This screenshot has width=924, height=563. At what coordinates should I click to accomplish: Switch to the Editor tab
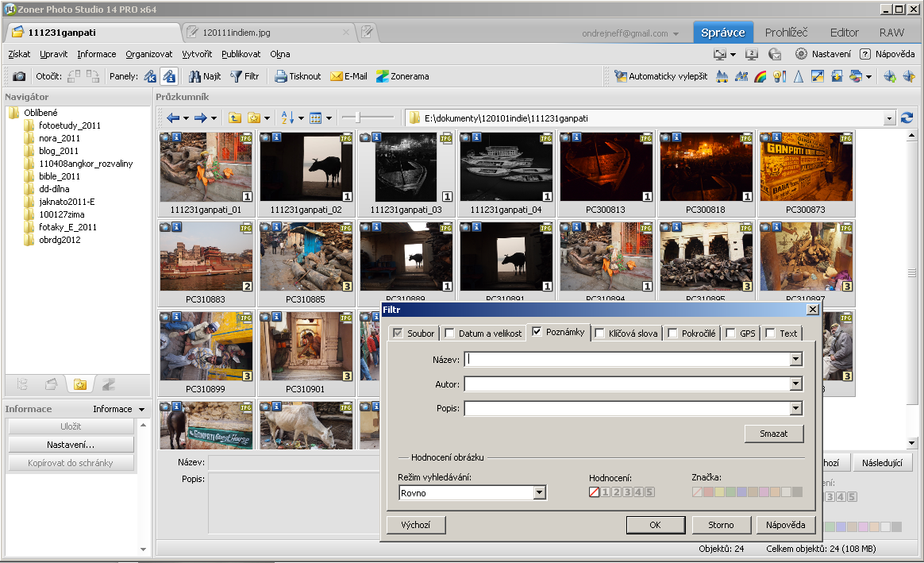coord(844,33)
